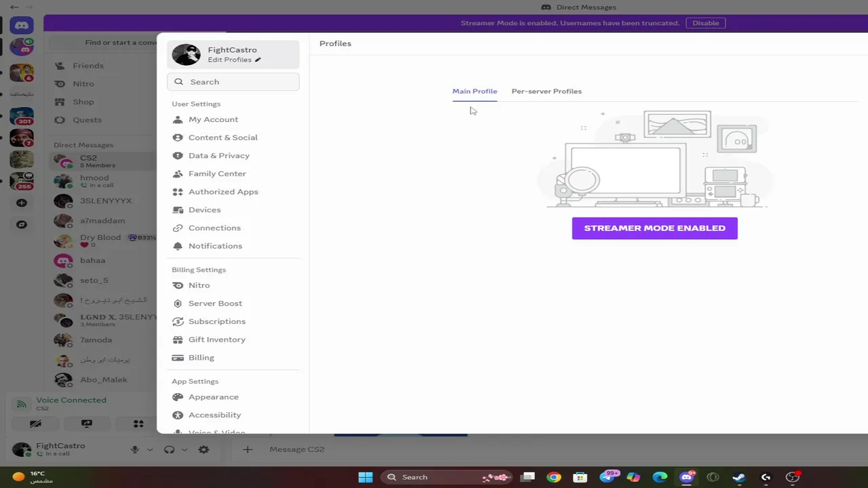Open the LGND X, 3SLENYY group chat
The height and width of the screenshot is (488, 868).
(103, 320)
